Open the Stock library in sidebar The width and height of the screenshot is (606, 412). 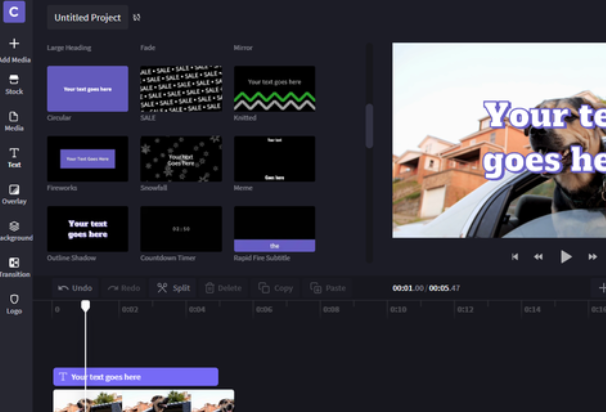(x=14, y=84)
